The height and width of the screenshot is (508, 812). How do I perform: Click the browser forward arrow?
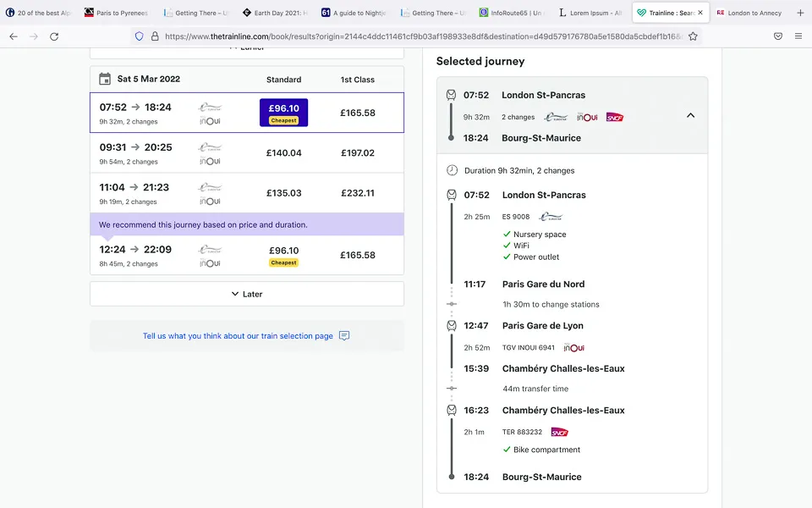34,36
